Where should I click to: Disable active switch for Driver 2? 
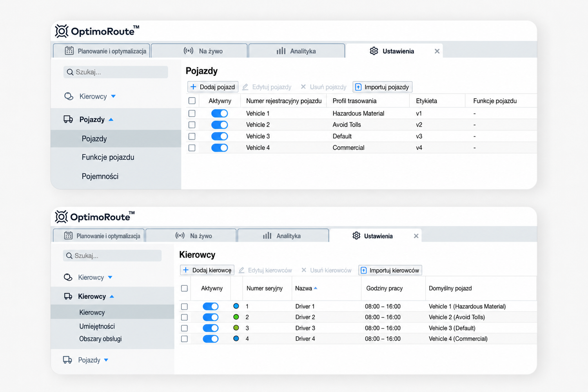pos(211,317)
